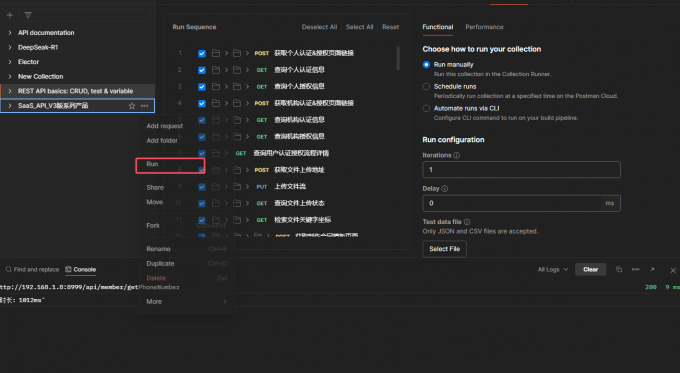Open the console three-dot options icon
The image size is (680, 373).
click(635, 269)
